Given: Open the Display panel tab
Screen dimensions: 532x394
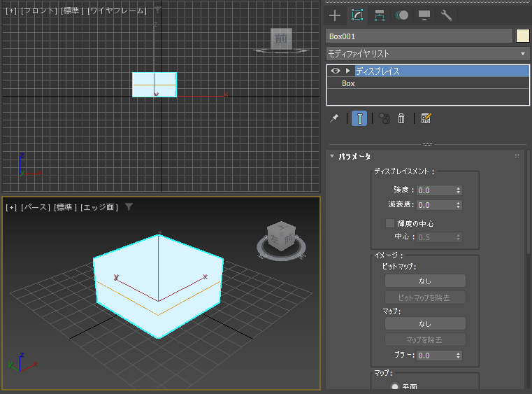Looking at the screenshot, I should [424, 15].
